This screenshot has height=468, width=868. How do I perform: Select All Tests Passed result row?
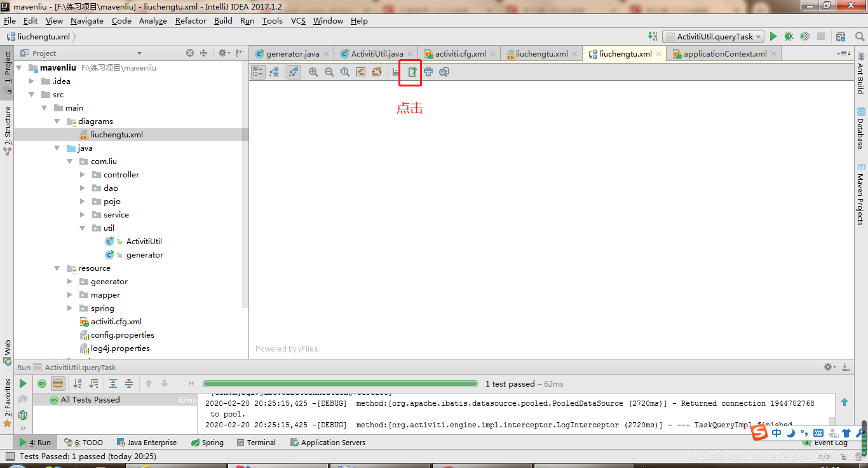[115, 399]
